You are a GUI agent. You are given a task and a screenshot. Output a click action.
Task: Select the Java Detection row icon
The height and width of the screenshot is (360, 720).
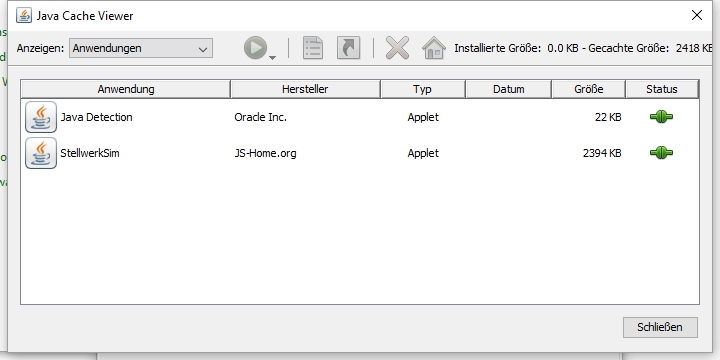[41, 117]
